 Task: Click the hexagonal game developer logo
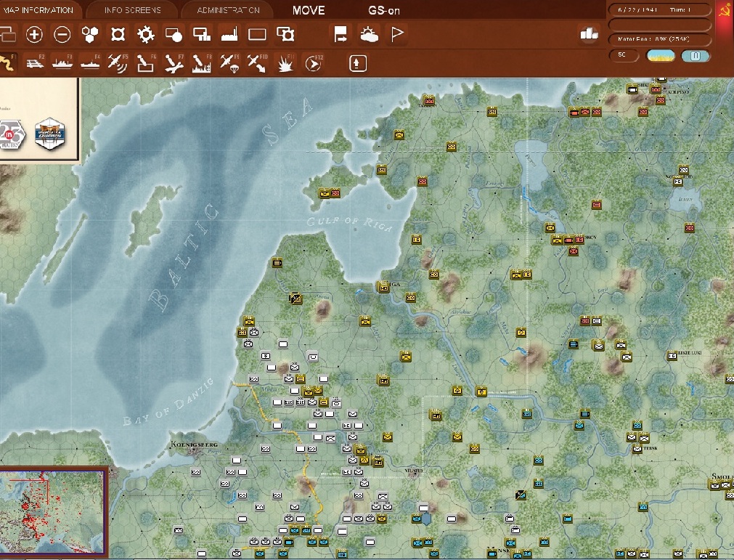pos(50,134)
